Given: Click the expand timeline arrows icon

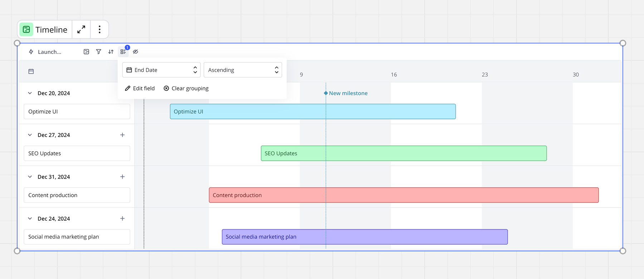Looking at the screenshot, I should coord(81,30).
